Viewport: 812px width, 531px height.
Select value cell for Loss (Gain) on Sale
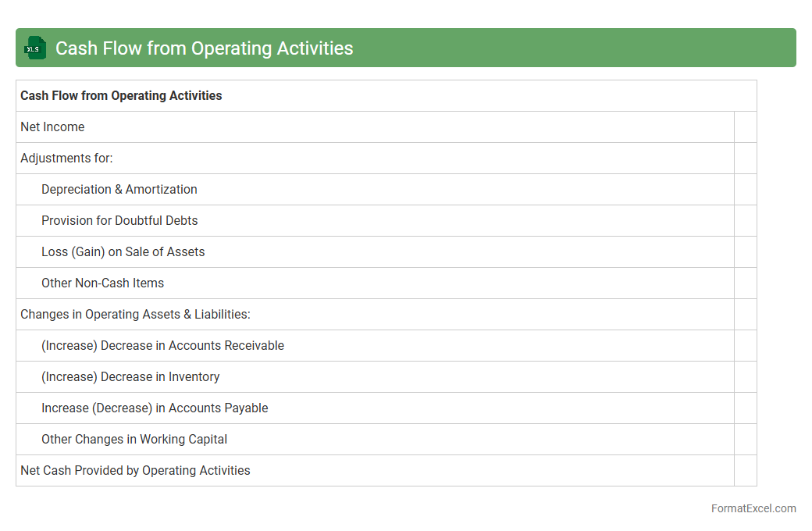pyautogui.click(x=745, y=252)
